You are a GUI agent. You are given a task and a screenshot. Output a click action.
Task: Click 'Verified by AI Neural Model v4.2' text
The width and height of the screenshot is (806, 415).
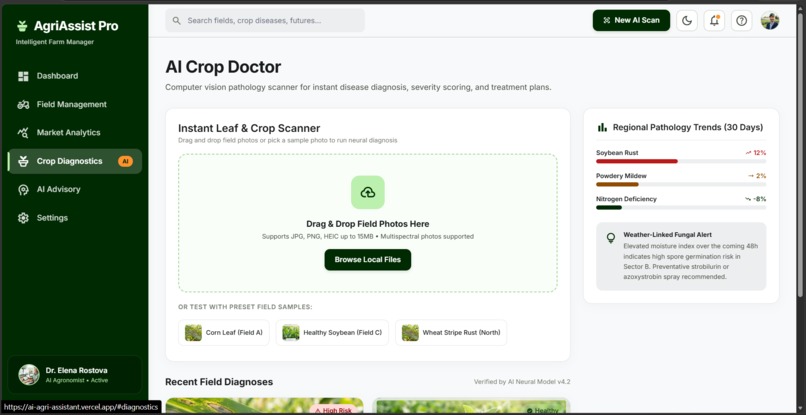[522, 382]
